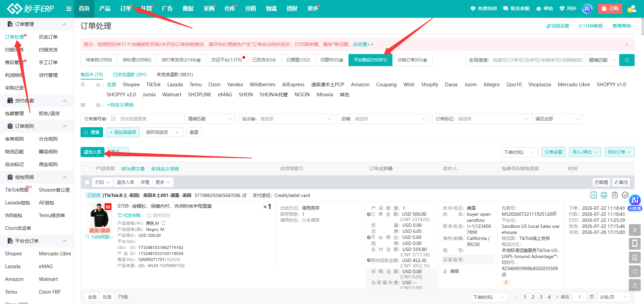The image size is (644, 304).
Task: Click the 全选 select-all button at bottom
Action: coord(92,297)
